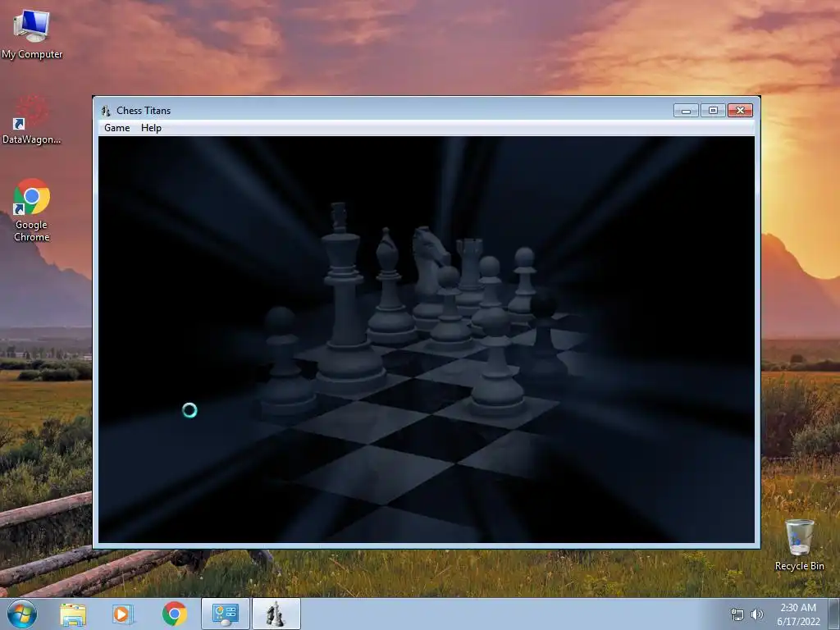Select the Google Chrome desktop shortcut
This screenshot has width=840, height=630.
click(32, 210)
